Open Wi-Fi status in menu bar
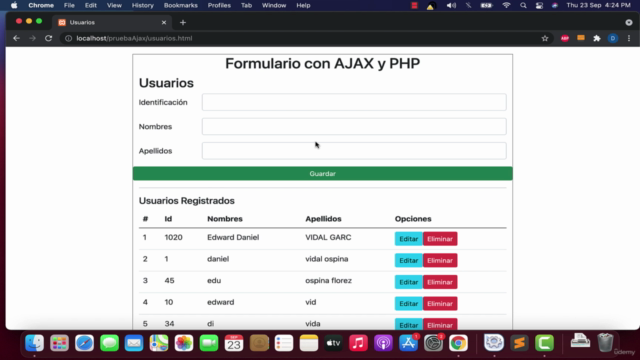 (506, 5)
